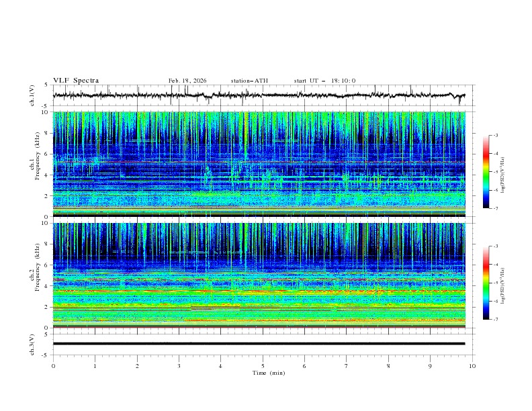Click the "-5" label on ch.1 colorbar
The height and width of the screenshot is (411, 532).
[495, 172]
